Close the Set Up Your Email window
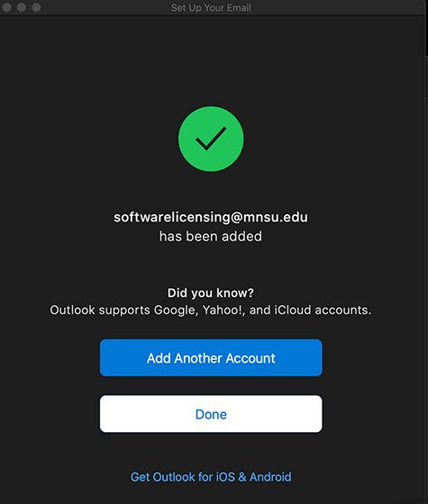The height and width of the screenshot is (504, 428). click(x=7, y=7)
